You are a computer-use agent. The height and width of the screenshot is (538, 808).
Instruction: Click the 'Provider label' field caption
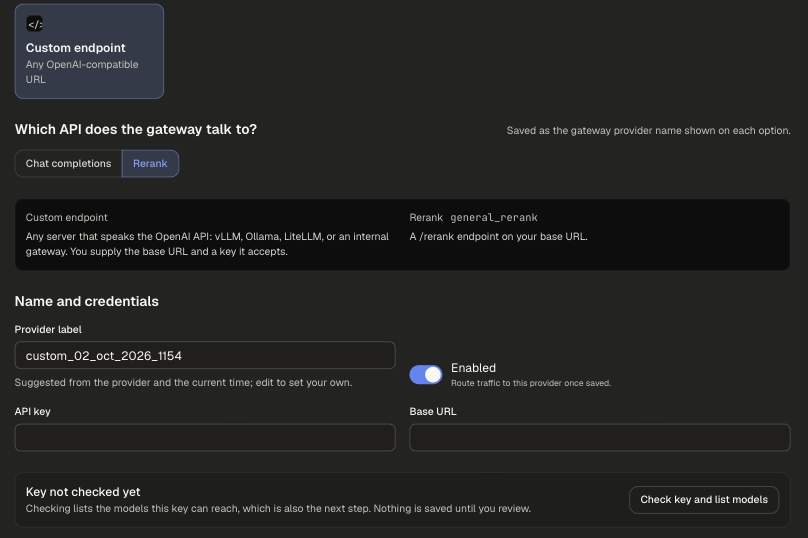[x=48, y=329]
